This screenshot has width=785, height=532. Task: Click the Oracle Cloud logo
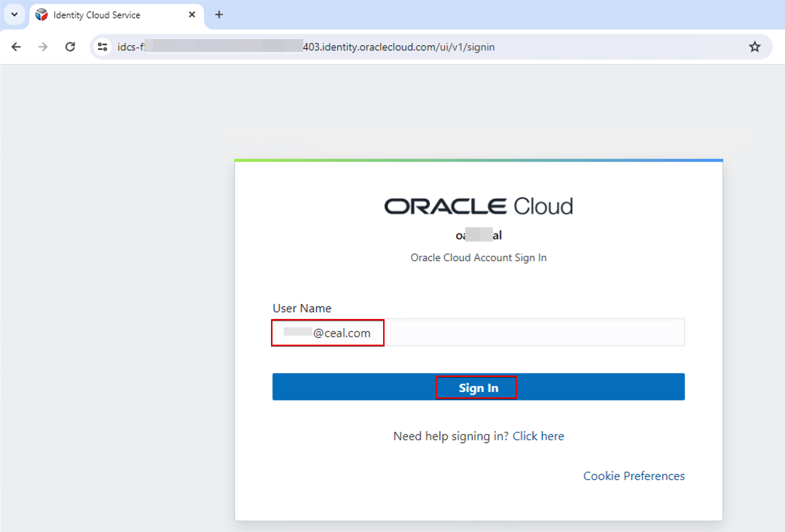478,206
